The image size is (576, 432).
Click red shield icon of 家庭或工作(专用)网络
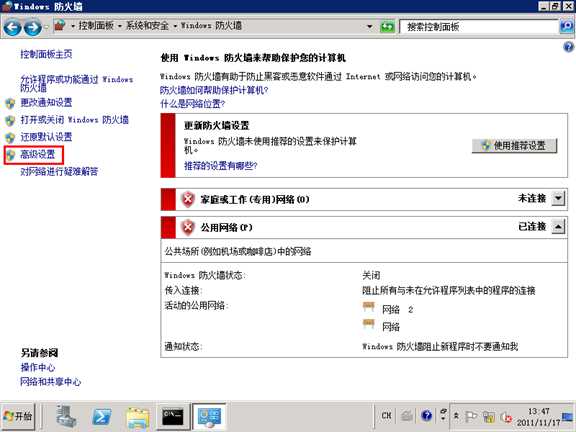[x=188, y=199]
